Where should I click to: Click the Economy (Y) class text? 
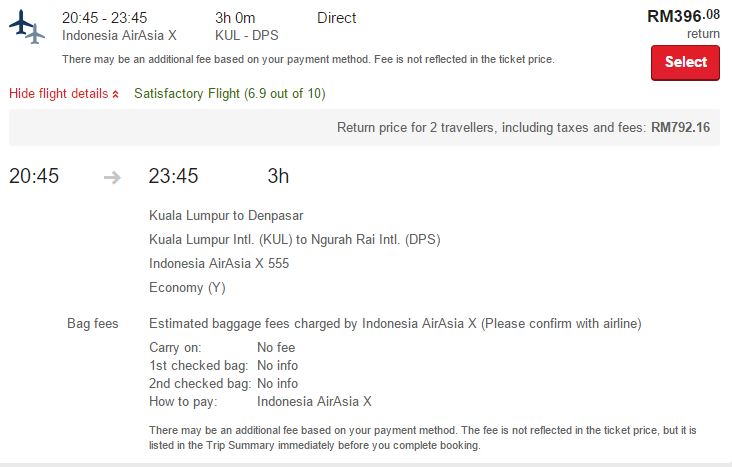pos(187,288)
